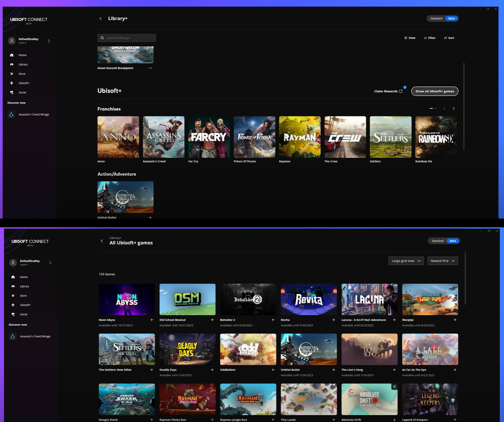
Task: Open the more options dots for Ghost Recon Breakpoint
Action: [150, 68]
